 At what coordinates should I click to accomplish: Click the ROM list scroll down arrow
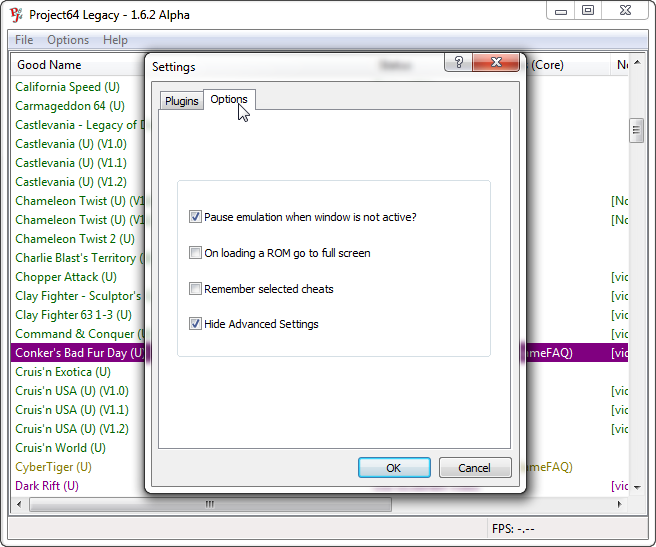tap(637, 487)
